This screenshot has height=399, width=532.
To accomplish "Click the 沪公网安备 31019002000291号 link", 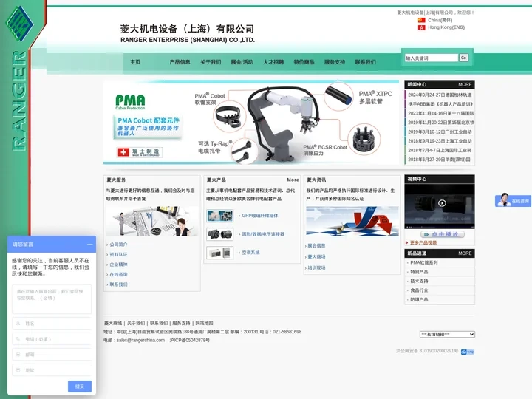I will pyautogui.click(x=427, y=351).
